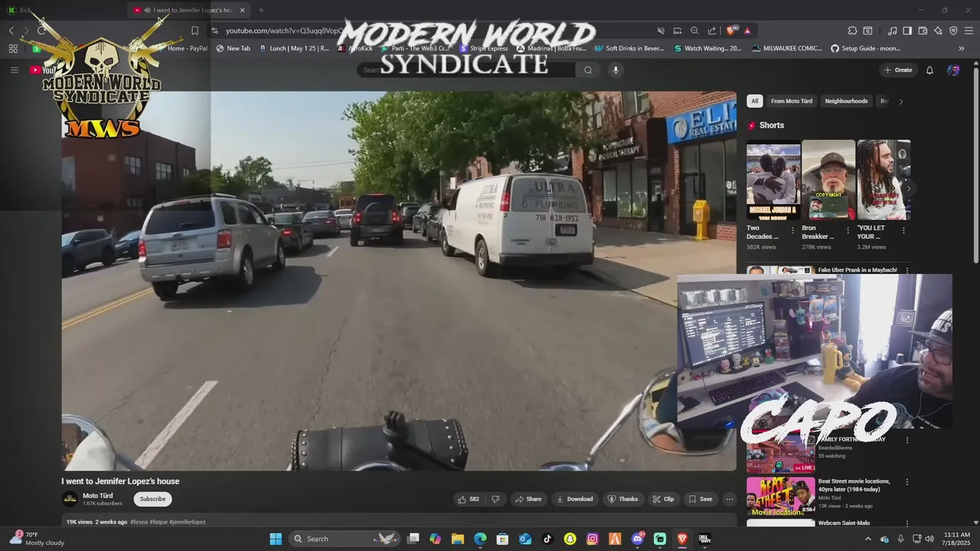Open the Brave Shields lion icon
Screen dimensions: 980x551
click(x=731, y=31)
